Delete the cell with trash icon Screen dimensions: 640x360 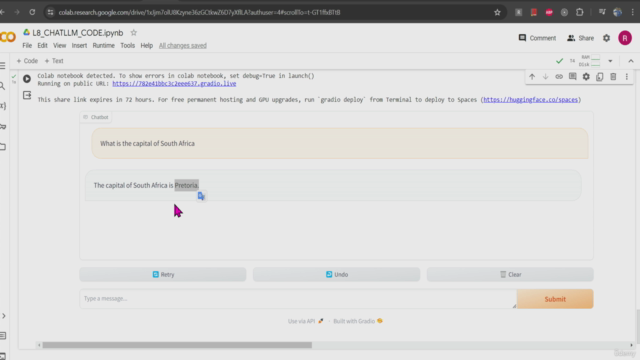click(x=613, y=77)
